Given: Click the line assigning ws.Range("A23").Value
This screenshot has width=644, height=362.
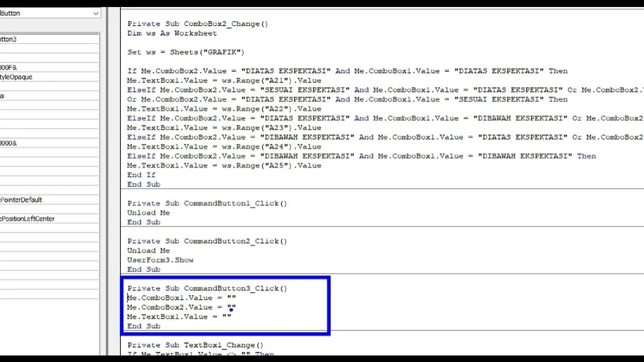Looking at the screenshot, I should pos(224,128).
